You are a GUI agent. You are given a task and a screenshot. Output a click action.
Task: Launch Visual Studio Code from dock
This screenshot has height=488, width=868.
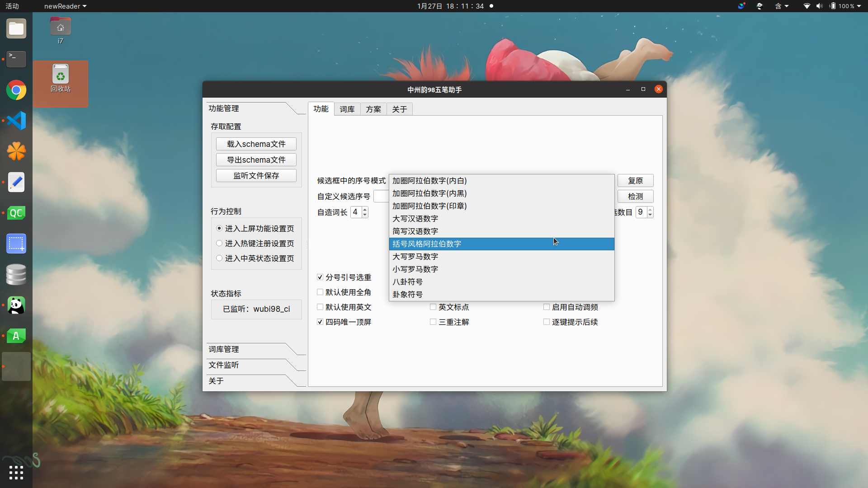pyautogui.click(x=16, y=121)
